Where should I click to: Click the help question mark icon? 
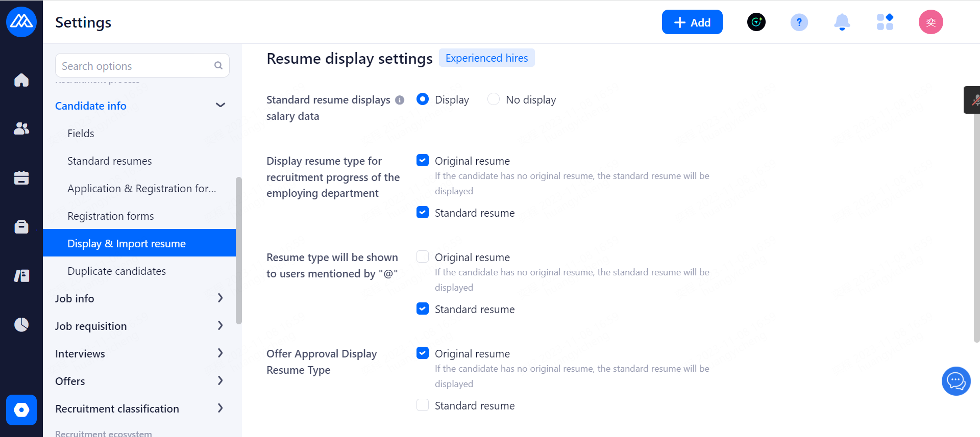799,22
